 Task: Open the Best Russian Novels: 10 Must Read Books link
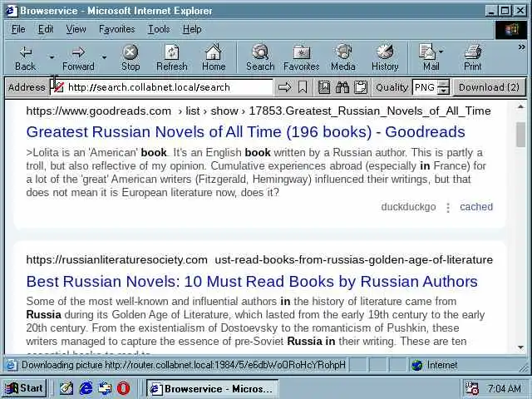pyautogui.click(x=252, y=282)
